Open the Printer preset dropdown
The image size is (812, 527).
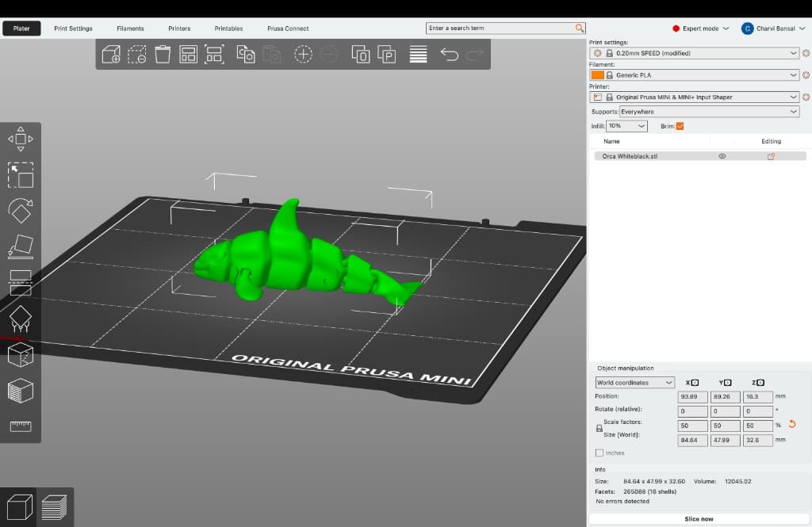[694, 97]
